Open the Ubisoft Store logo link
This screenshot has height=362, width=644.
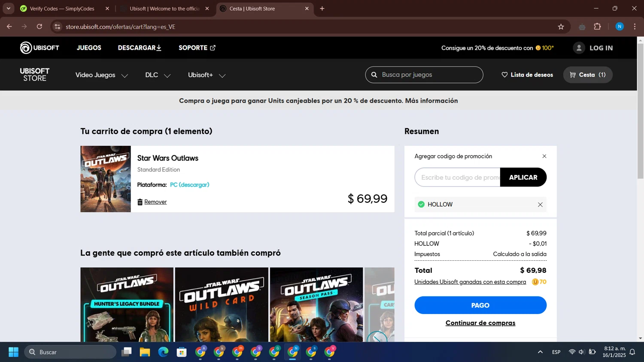[35, 75]
